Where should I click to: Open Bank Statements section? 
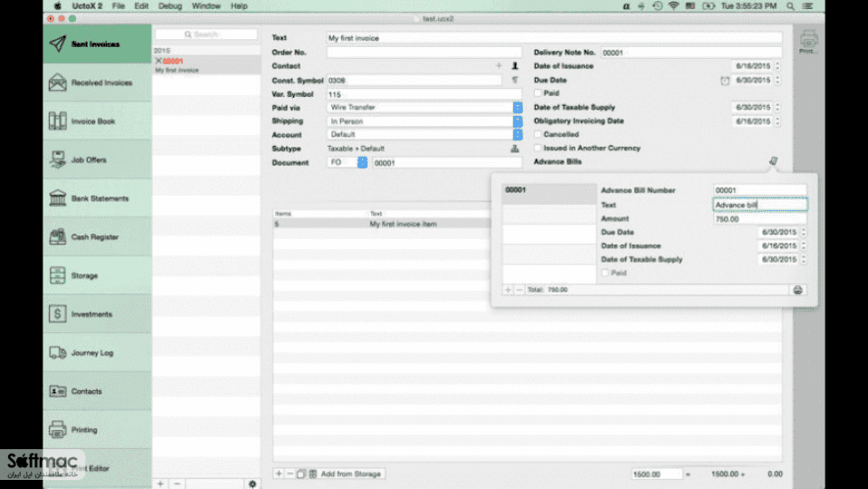click(x=98, y=198)
